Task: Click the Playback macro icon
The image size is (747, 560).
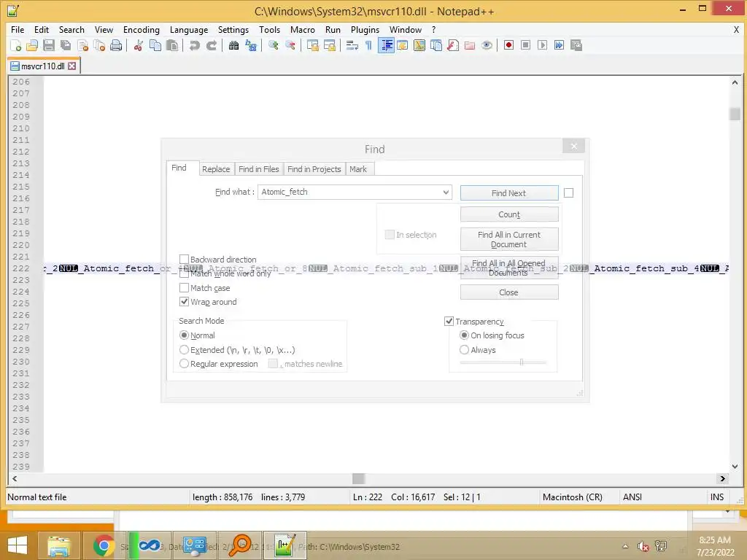Action: pyautogui.click(x=542, y=45)
